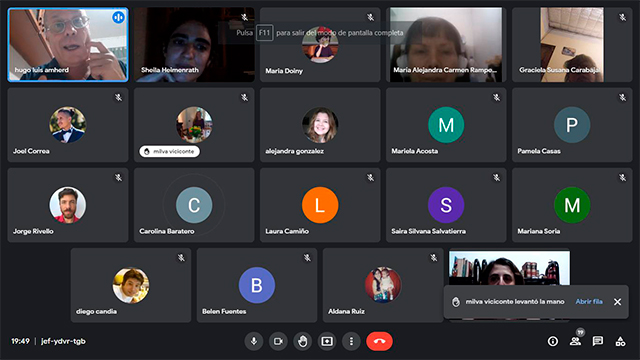Open the chat panel icon
Viewport: 640px width, 360px height.
(x=598, y=341)
